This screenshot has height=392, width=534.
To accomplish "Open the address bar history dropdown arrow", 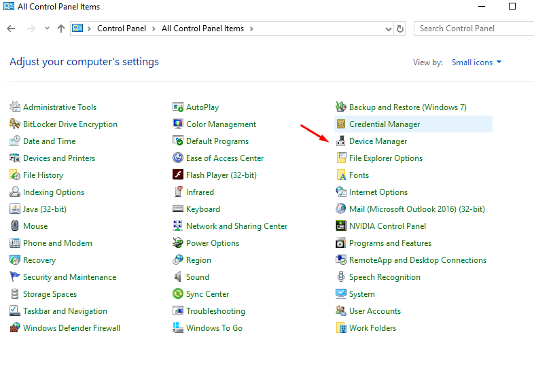I will 388,29.
